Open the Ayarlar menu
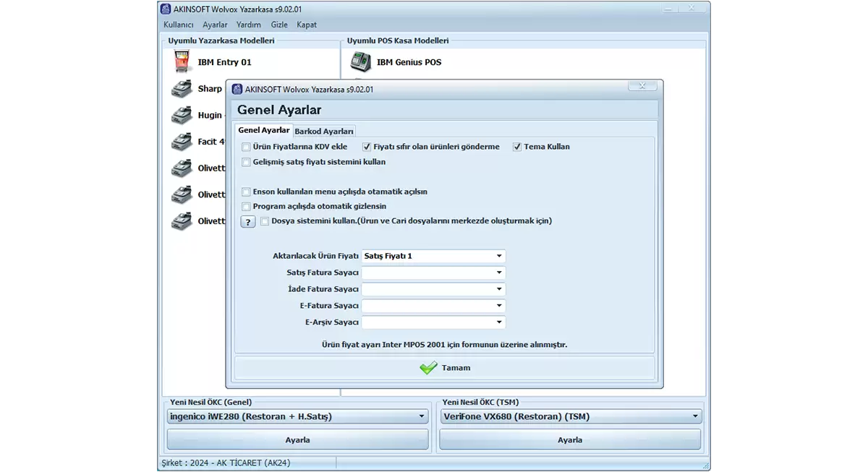 click(215, 25)
